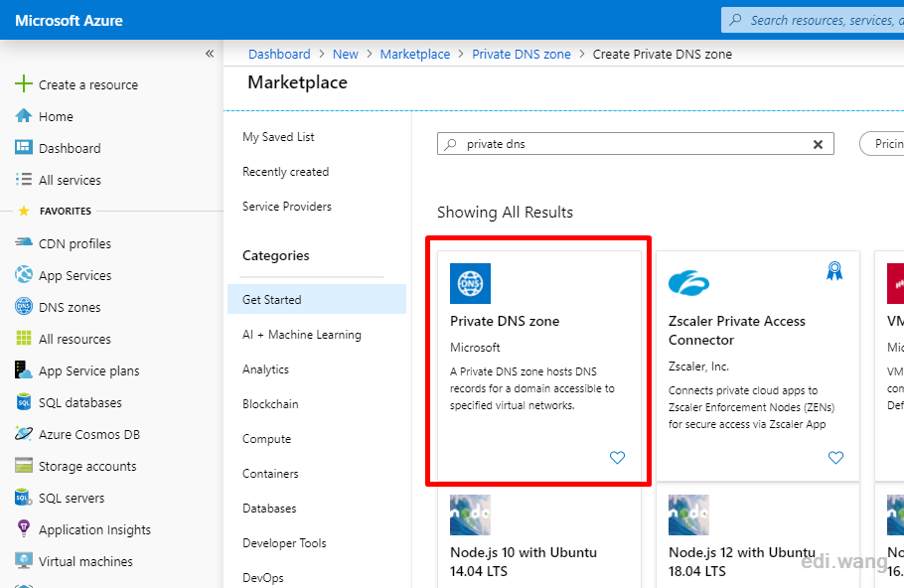Viewport: 904px width, 588px height.
Task: Click the SQL databases icon
Action: tap(24, 401)
